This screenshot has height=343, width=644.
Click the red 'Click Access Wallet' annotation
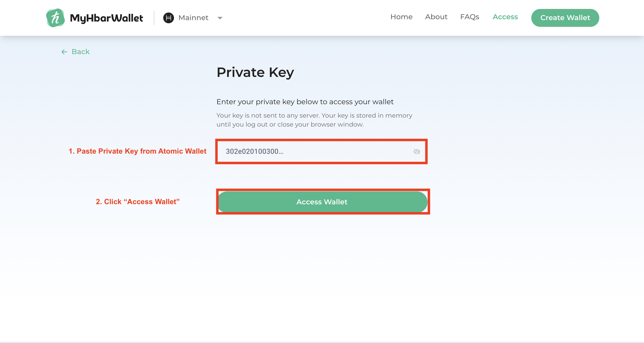pyautogui.click(x=138, y=202)
